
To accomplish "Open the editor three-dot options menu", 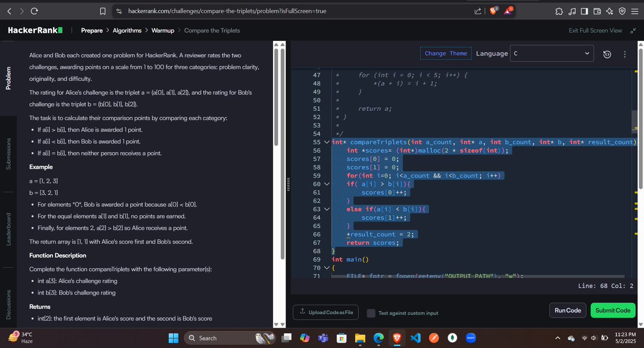I will [625, 54].
